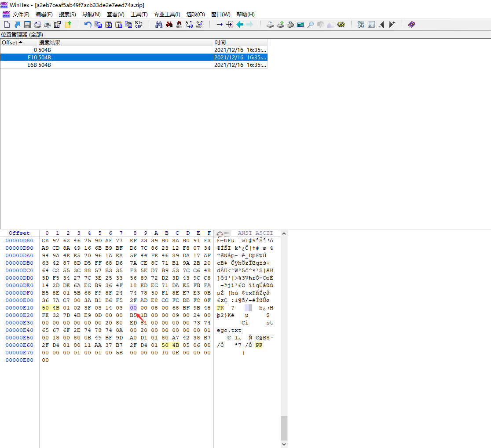Select the search result at offset E10
The height and width of the screenshot is (448, 491).
(x=134, y=58)
